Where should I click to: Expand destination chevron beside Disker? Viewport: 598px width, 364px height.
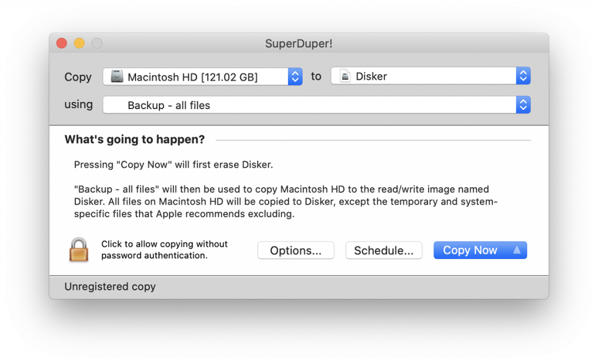(x=523, y=76)
